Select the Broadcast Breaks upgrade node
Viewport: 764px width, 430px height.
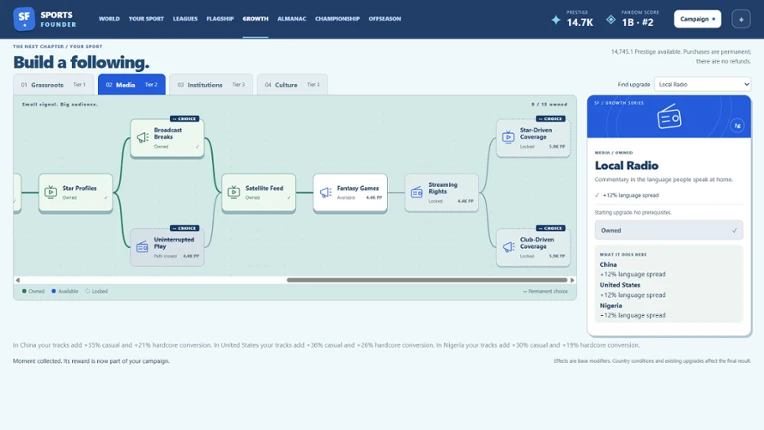167,138
